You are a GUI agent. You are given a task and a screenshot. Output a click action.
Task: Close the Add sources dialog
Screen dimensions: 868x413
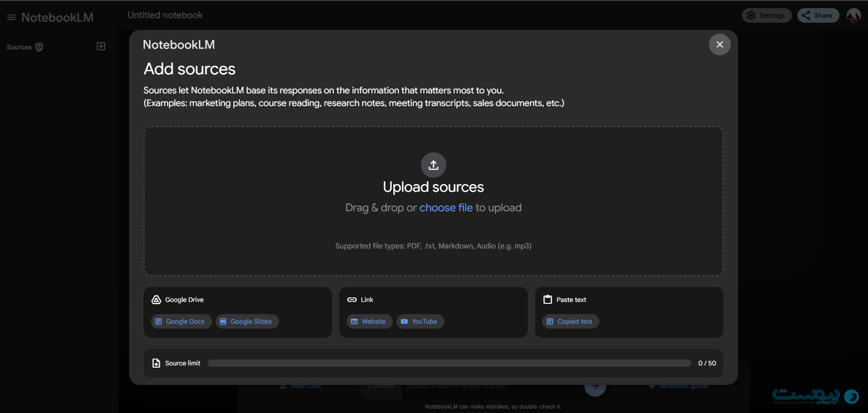(719, 44)
